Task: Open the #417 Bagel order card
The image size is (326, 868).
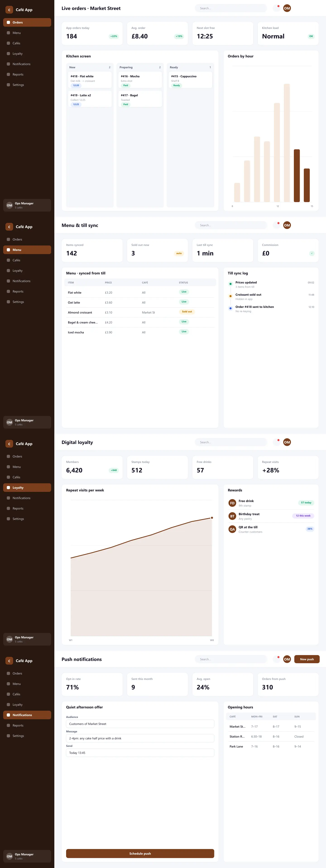Action: click(x=140, y=99)
